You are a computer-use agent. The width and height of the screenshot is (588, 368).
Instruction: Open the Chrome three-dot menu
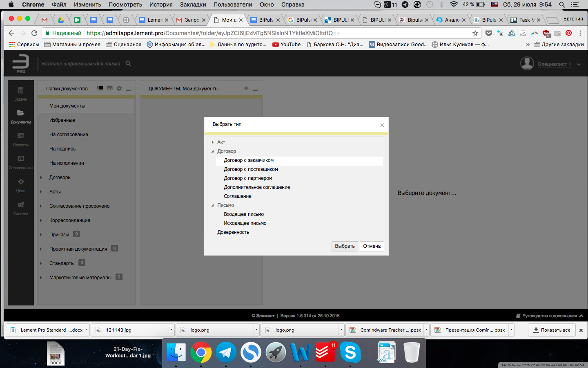pyautogui.click(x=580, y=33)
